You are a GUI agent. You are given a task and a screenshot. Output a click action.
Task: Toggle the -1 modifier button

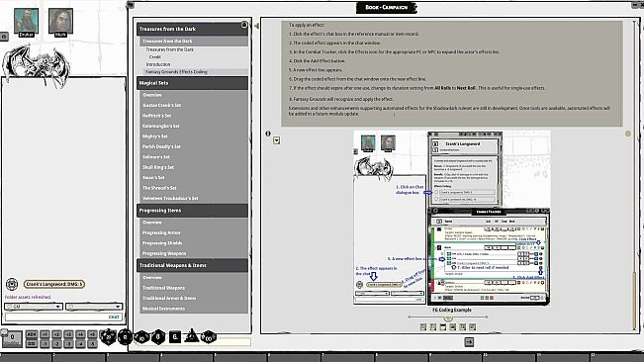[45, 343]
